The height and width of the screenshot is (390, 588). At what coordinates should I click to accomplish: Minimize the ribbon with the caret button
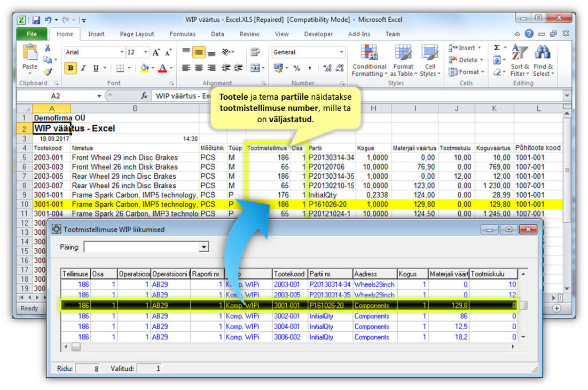(517, 34)
